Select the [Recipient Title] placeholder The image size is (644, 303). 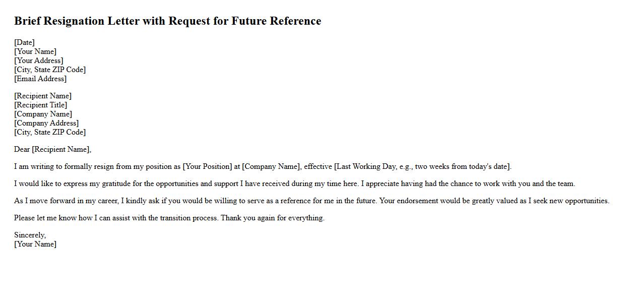click(40, 105)
